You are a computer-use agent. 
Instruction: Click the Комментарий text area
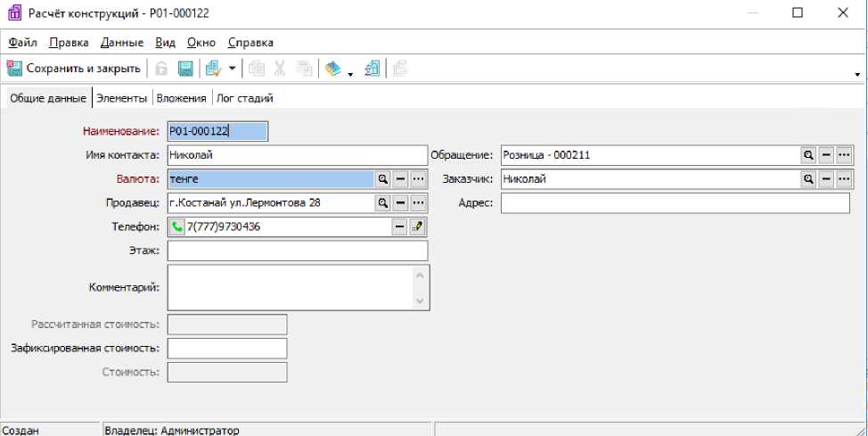pyautogui.click(x=291, y=287)
